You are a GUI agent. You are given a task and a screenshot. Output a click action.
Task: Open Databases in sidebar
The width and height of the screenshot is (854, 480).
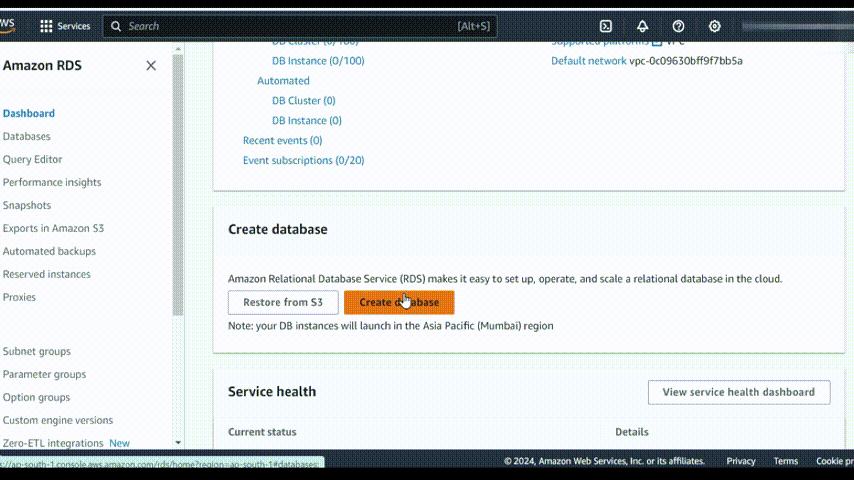[x=27, y=136]
